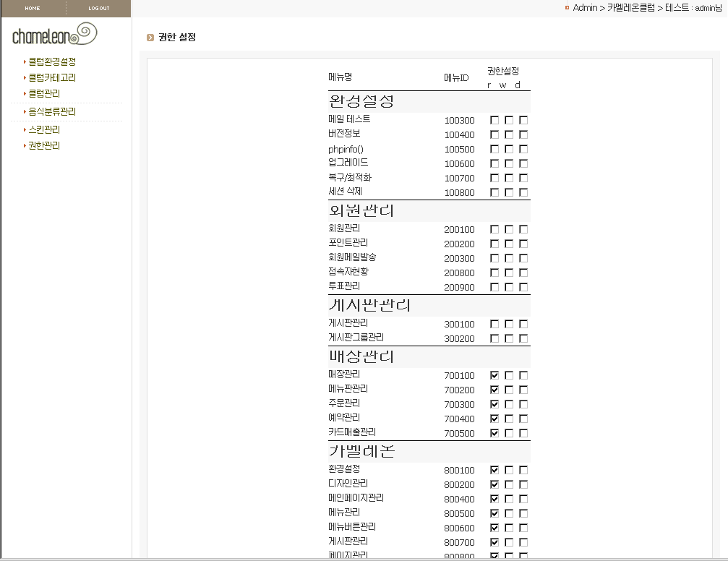
Task: Disable read permission for 환경설정 800100
Action: pyautogui.click(x=494, y=470)
